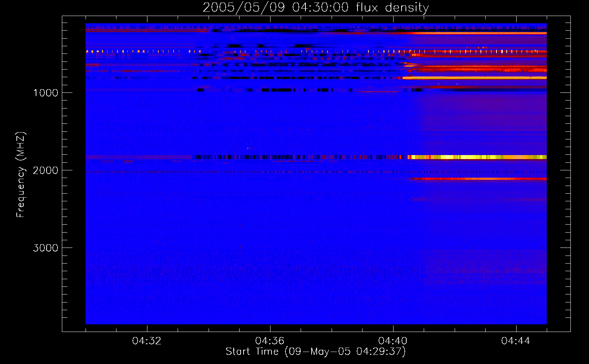Click the bright yellow emission band near 1800 MHz

pyautogui.click(x=477, y=157)
